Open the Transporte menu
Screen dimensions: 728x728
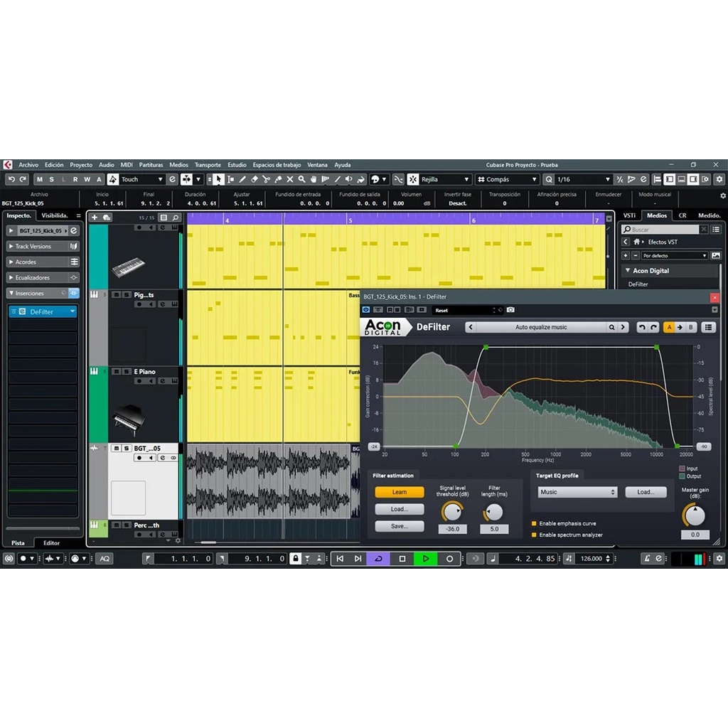coord(208,165)
